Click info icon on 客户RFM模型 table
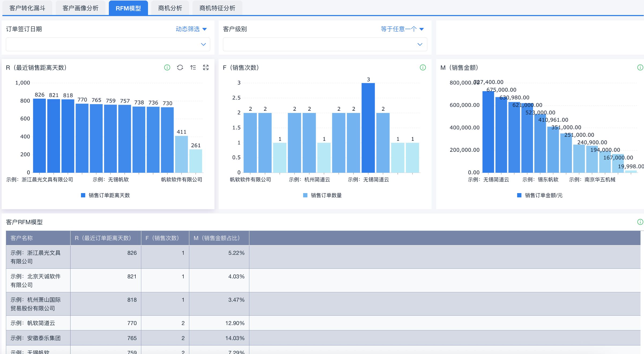Screen dimensions: 644x354 click(640, 222)
